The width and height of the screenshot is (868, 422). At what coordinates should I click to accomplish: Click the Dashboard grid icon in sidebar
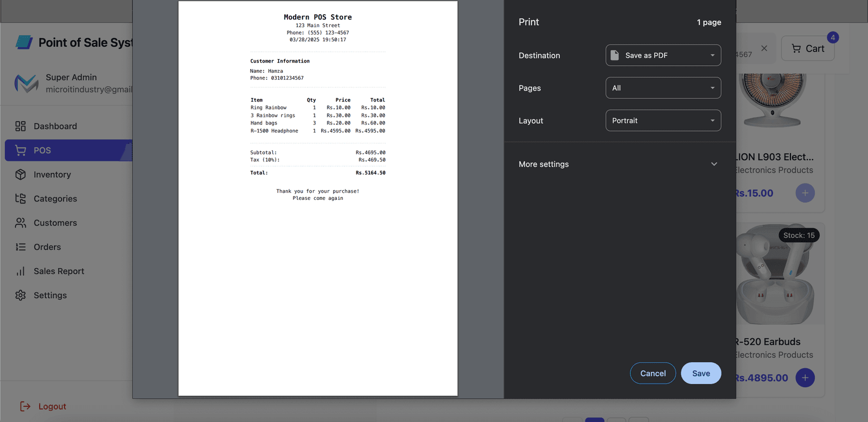pos(21,126)
